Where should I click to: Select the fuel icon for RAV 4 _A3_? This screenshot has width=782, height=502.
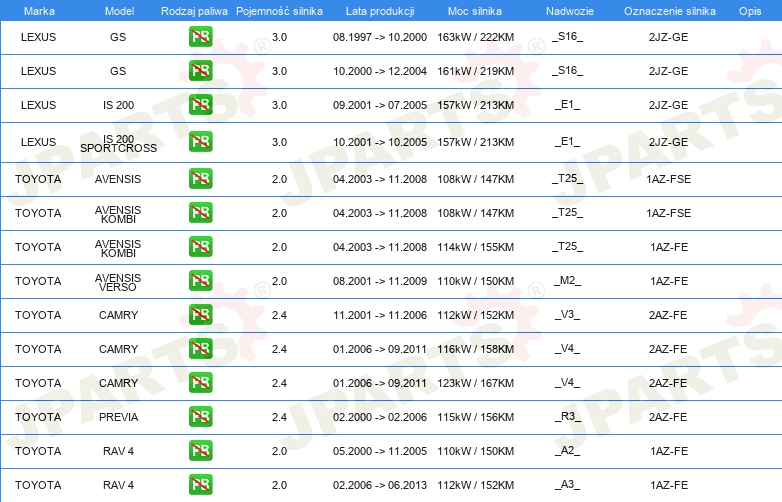click(200, 485)
